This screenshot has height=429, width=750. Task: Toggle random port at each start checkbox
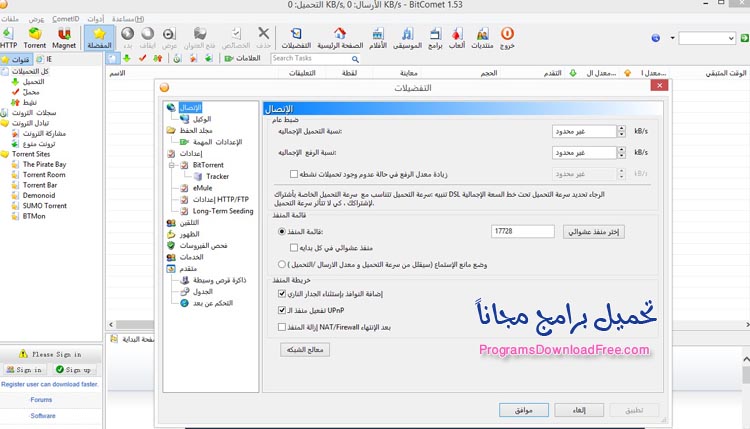tap(294, 248)
